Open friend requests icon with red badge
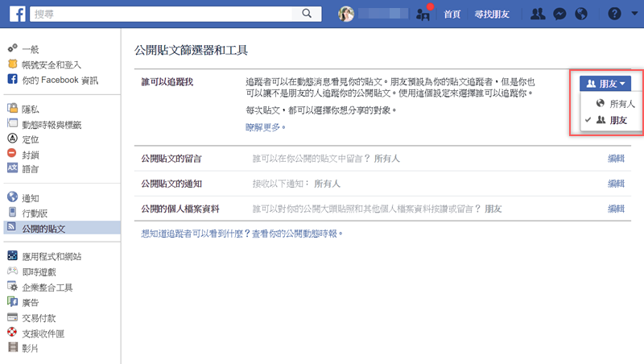Image resolution: width=644 pixels, height=364 pixels. pyautogui.click(x=423, y=14)
